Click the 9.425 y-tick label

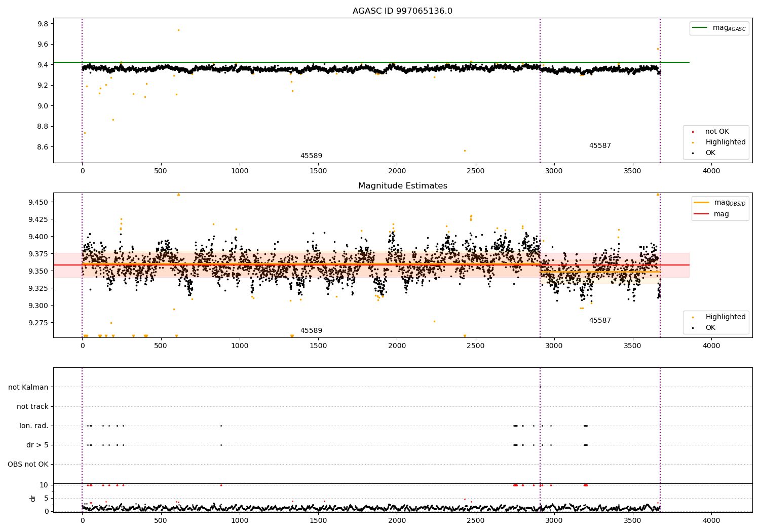(39, 219)
